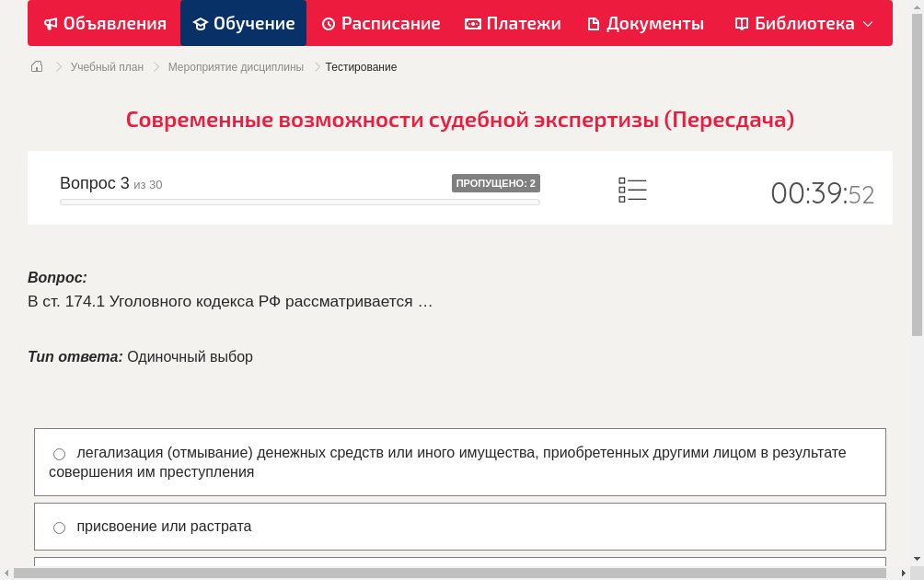924x580 pixels.
Task: Open the Мероприятие дисциплины breadcrumb link
Action: point(236,66)
